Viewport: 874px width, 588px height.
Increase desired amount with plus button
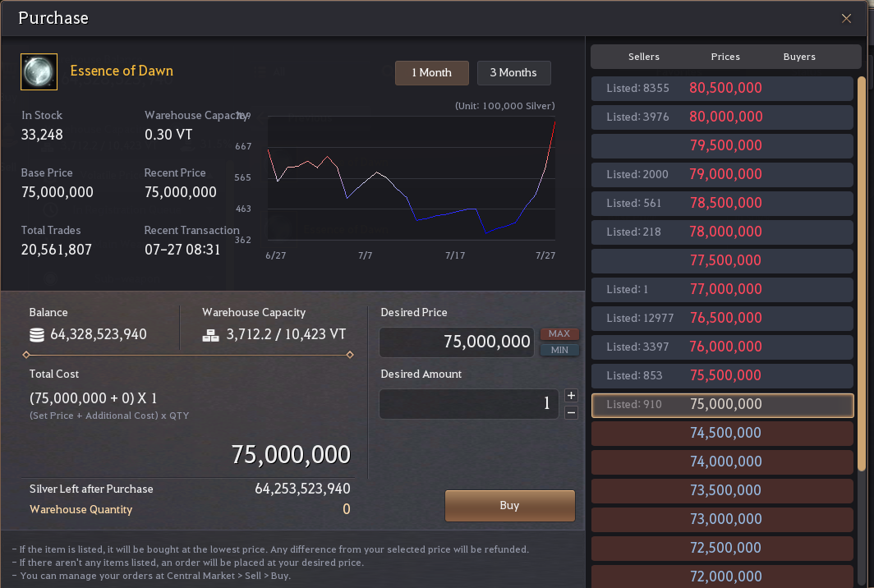[571, 396]
